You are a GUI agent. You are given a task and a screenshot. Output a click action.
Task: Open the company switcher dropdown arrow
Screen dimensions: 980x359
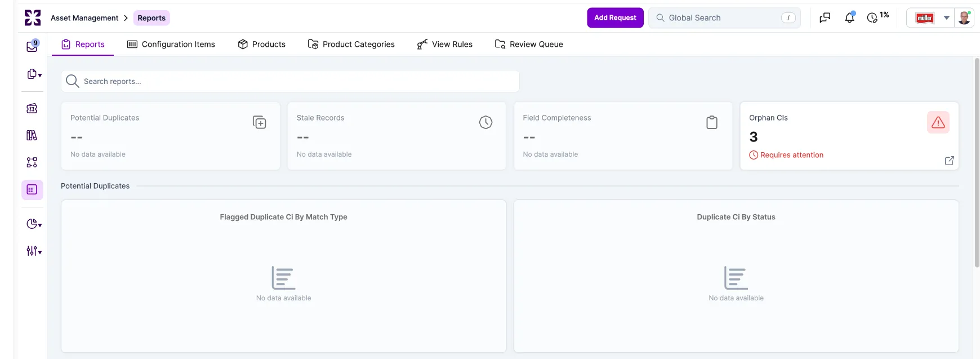pyautogui.click(x=947, y=18)
